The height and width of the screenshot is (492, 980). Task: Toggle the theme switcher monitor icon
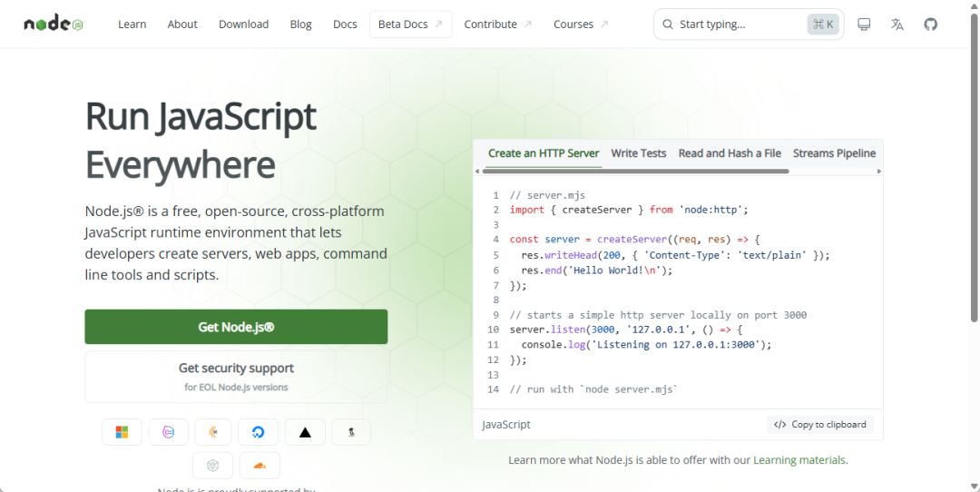[x=864, y=25]
